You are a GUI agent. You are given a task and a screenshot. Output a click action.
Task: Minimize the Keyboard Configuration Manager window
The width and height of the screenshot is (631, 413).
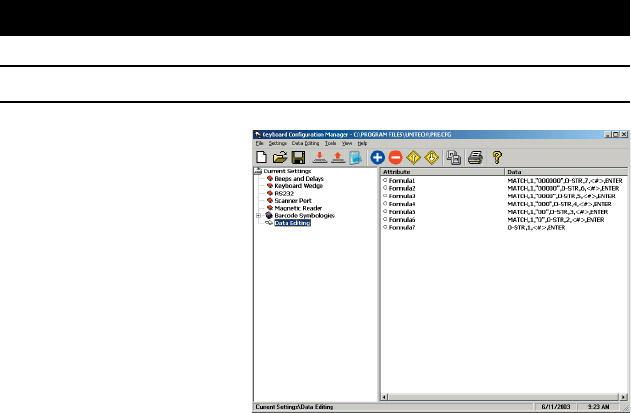[x=608, y=134]
